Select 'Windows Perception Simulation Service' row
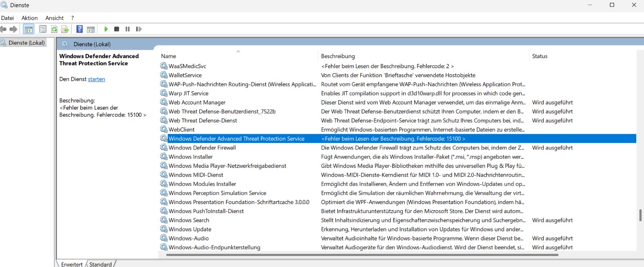 pyautogui.click(x=398, y=193)
